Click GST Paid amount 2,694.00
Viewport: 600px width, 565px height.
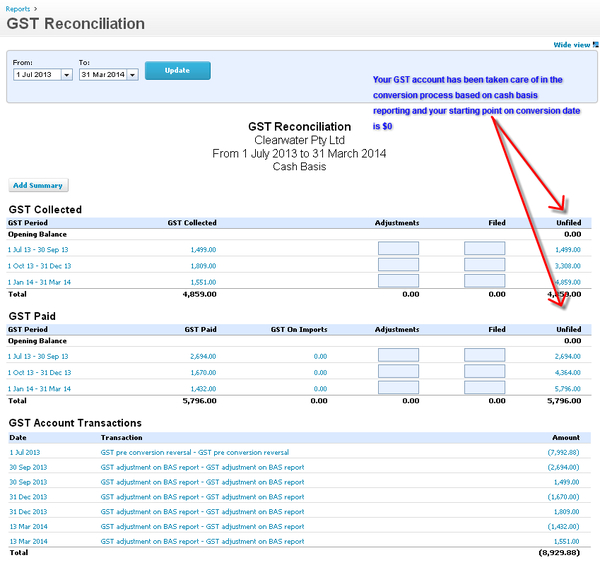coord(203,356)
